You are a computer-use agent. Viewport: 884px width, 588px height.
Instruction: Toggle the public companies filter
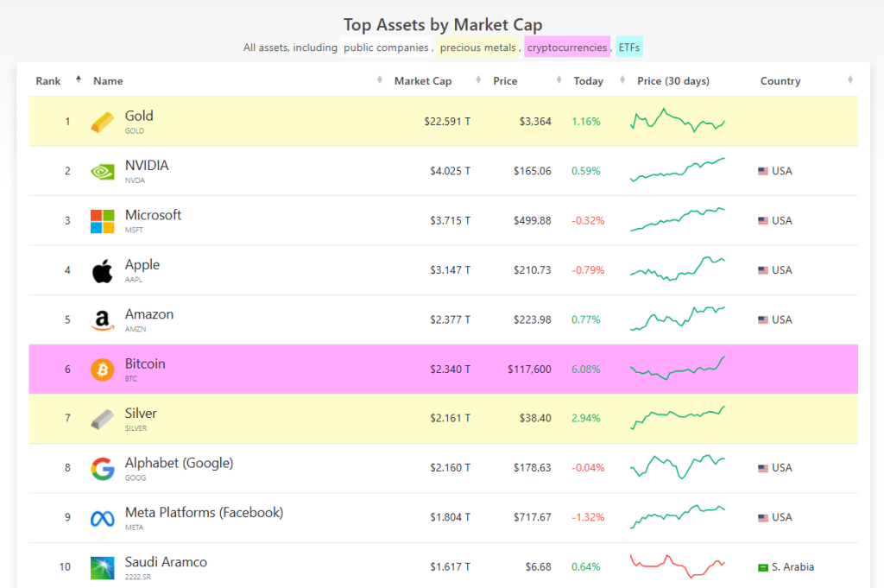tap(386, 47)
